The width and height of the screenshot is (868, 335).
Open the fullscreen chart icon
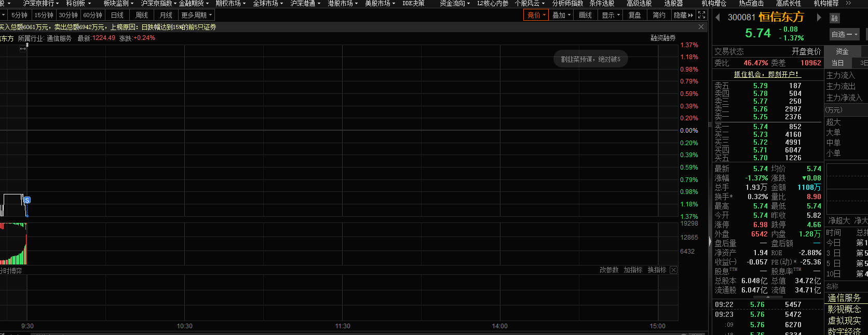pyautogui.click(x=702, y=15)
